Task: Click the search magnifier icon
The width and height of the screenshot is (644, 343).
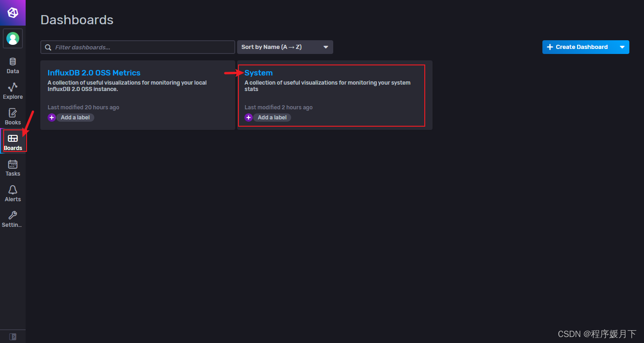Action: 48,47
